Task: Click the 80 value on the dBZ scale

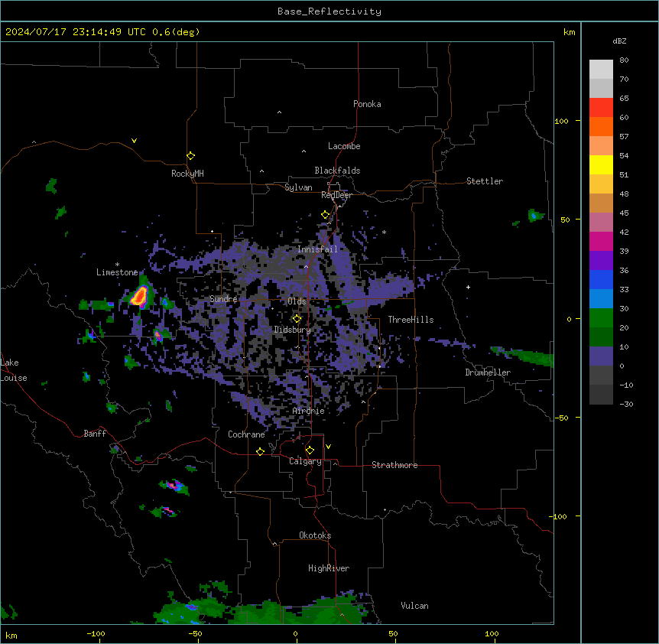Action: pos(624,60)
